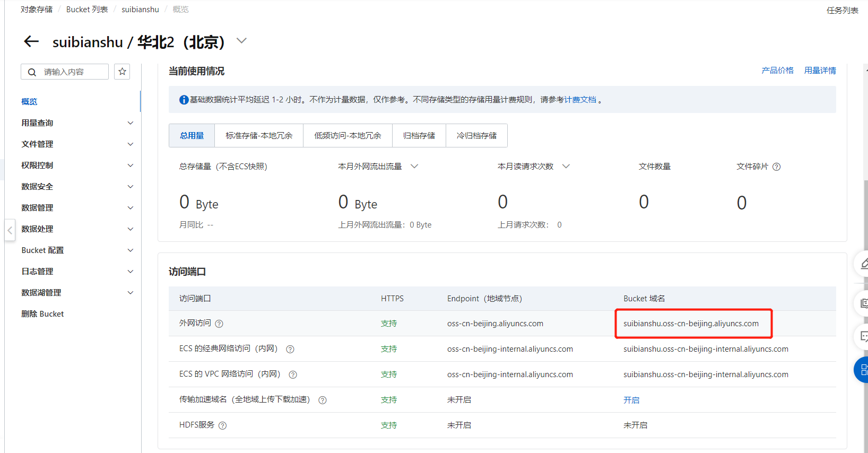This screenshot has width=868, height=453.
Task: Click help icon next to 外网访问
Action: 219,324
